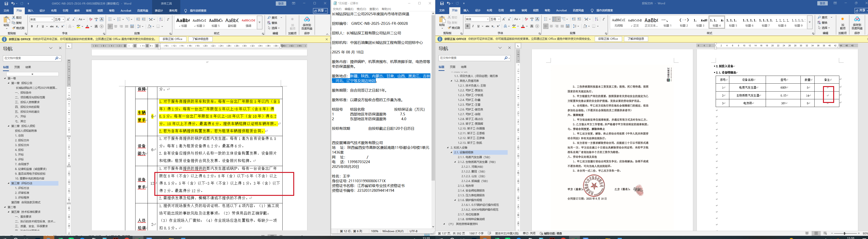Open the 格式(O) menu in Notepad
Image resolution: width=868 pixels, height=239 pixels.
(x=361, y=9)
